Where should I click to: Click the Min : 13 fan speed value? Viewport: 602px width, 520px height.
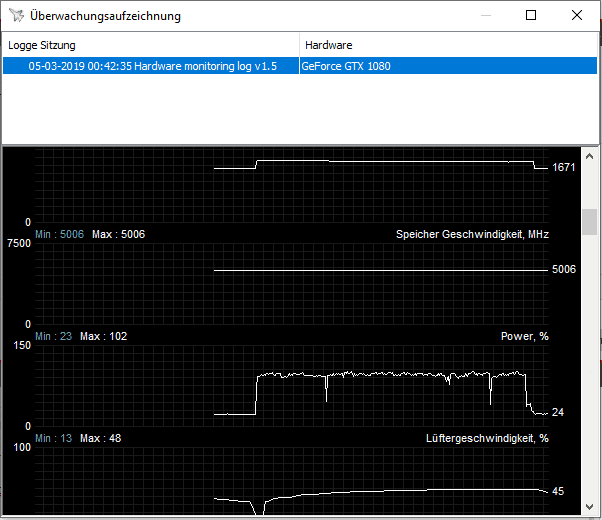tap(53, 438)
